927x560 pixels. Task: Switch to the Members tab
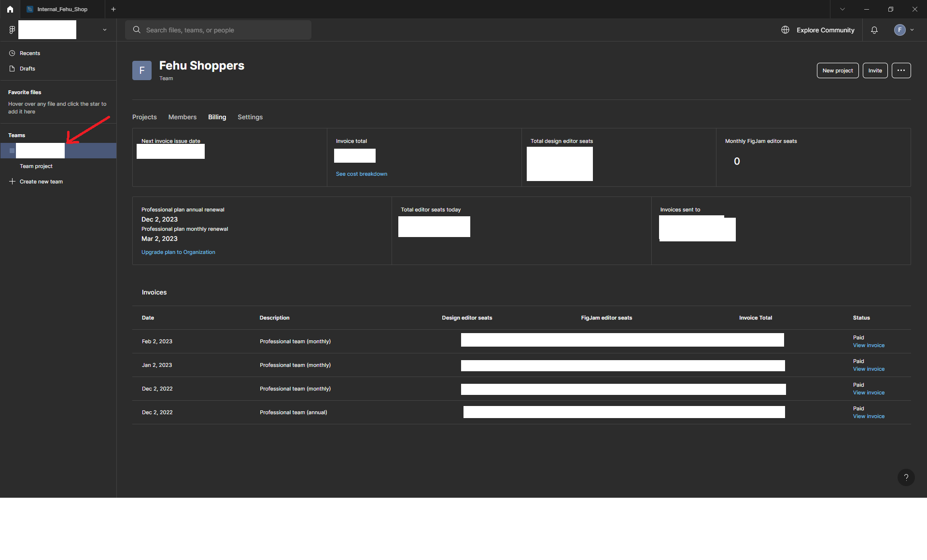[x=182, y=117]
